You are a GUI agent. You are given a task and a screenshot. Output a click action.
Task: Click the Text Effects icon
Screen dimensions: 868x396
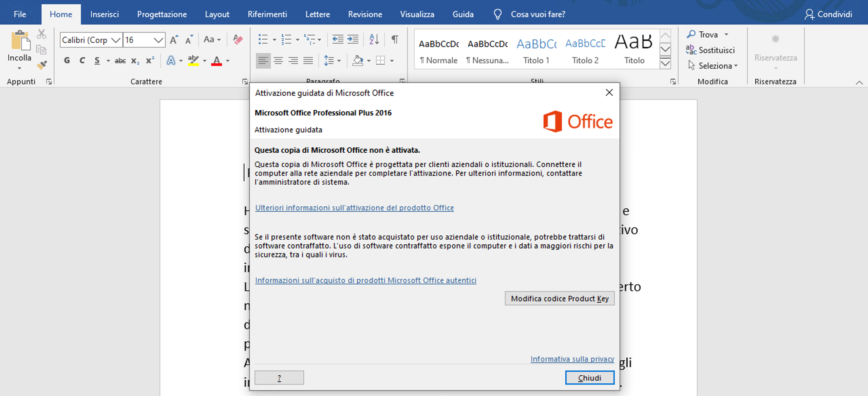click(x=171, y=61)
